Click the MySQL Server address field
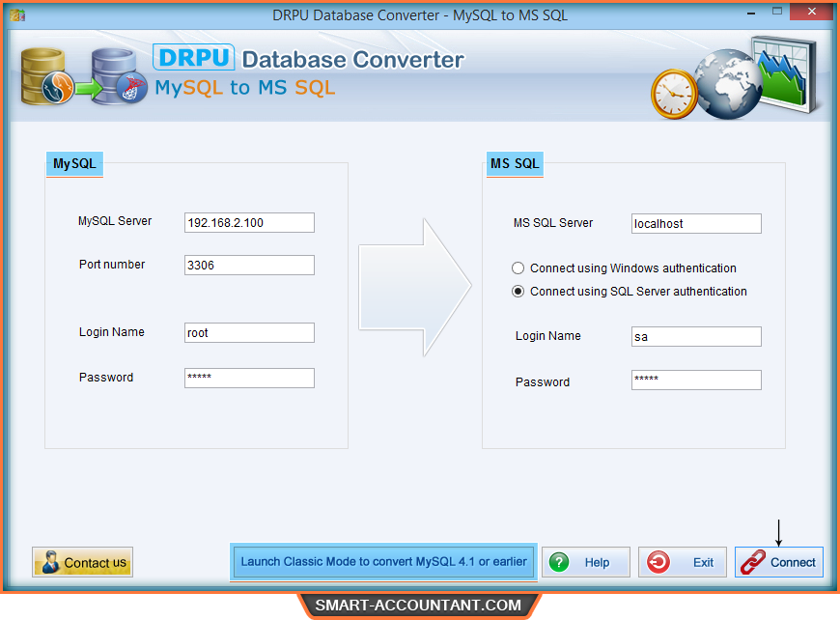840x620 pixels. tap(249, 222)
